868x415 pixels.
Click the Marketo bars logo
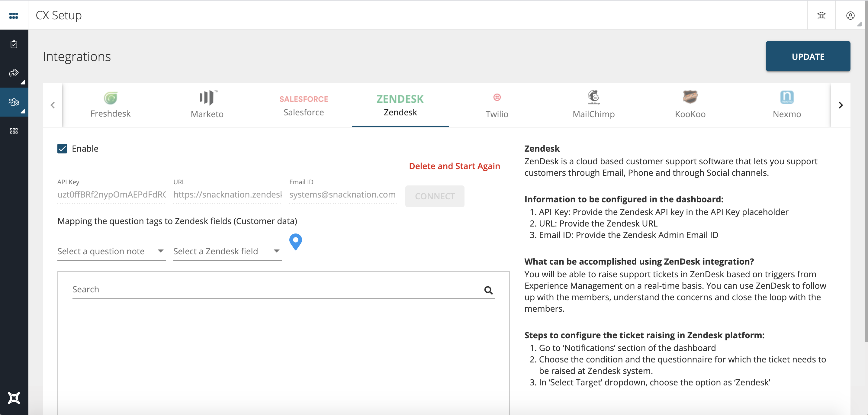pos(209,98)
